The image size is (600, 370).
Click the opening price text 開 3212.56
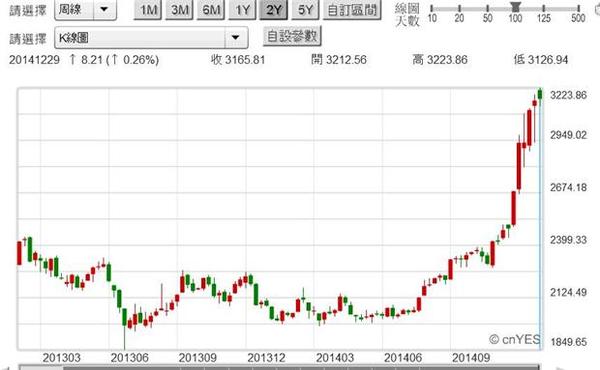tap(339, 60)
